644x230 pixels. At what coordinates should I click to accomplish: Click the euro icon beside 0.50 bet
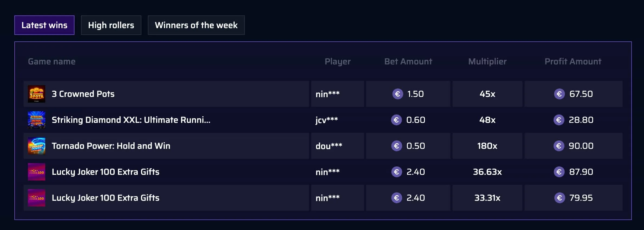pyautogui.click(x=397, y=146)
